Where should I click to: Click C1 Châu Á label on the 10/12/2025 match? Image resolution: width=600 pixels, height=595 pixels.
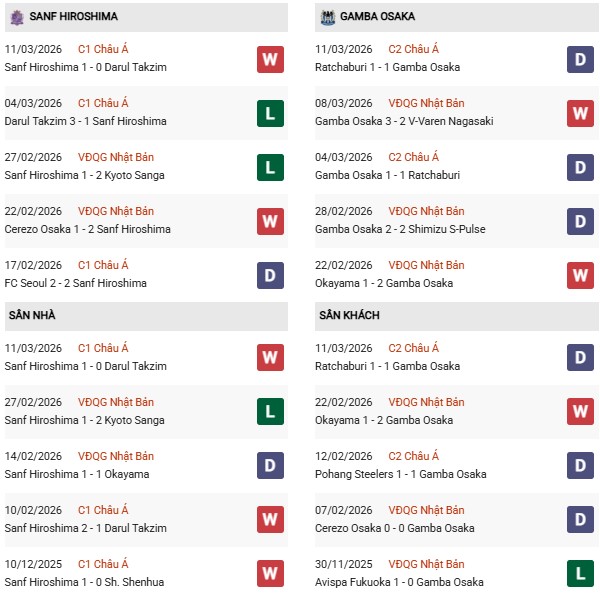point(103,564)
